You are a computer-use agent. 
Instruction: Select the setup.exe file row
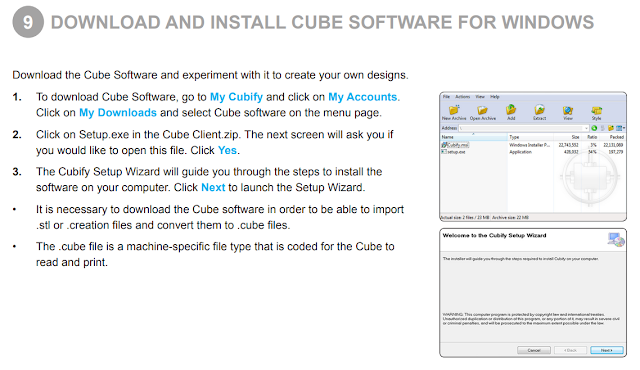click(x=533, y=152)
